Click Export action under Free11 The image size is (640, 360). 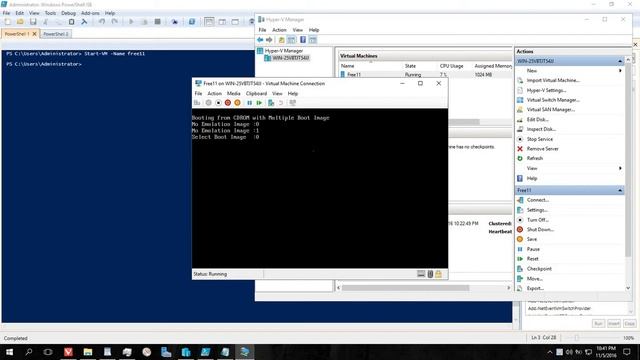coord(535,289)
